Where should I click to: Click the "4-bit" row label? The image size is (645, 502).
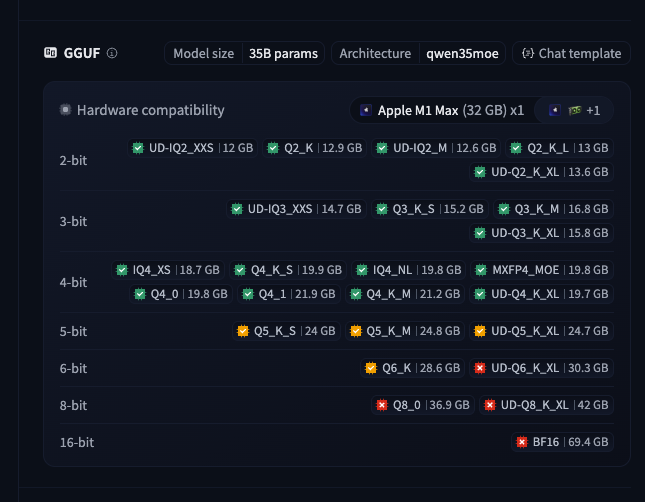point(73,283)
